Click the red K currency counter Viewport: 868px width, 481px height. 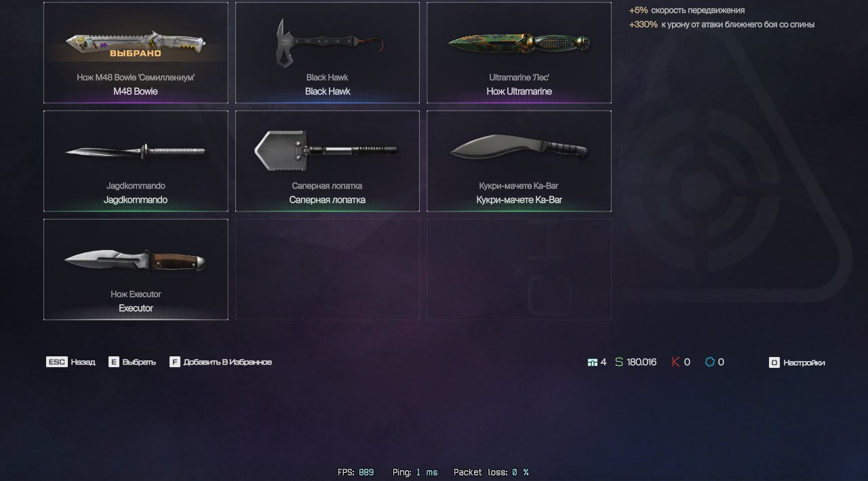[681, 362]
